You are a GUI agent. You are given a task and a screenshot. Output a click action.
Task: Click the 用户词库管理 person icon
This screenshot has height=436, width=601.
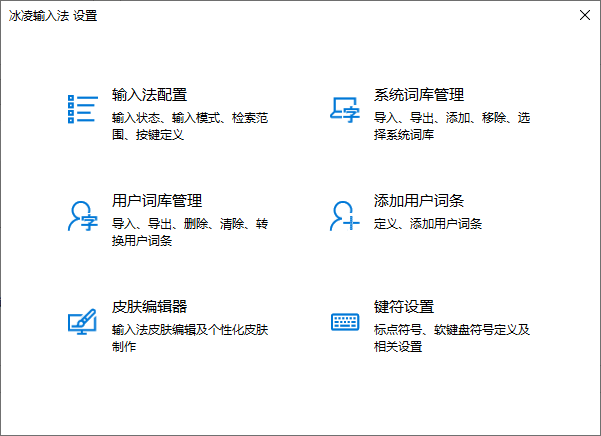click(83, 216)
